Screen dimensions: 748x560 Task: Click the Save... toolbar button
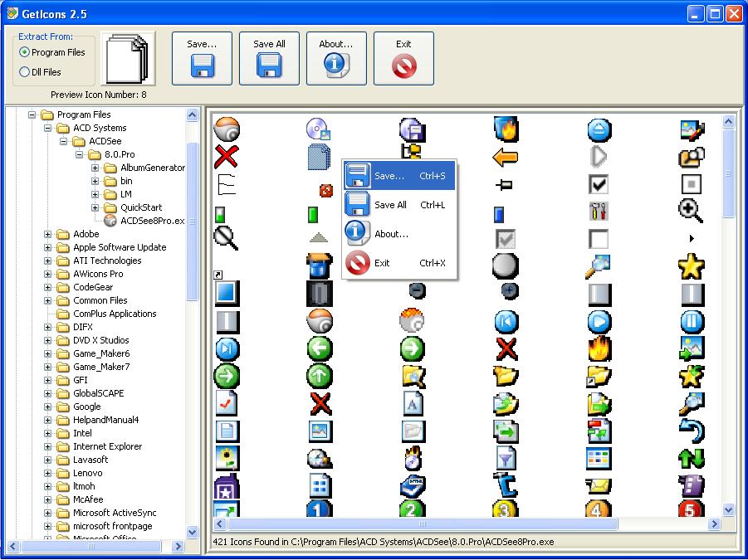202,59
